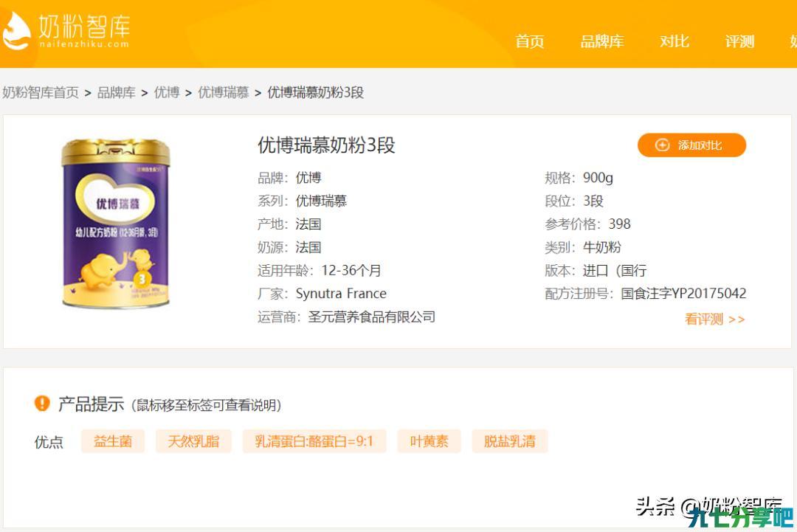Screen dimensions: 797x532
Task: Click the 产地 value 法国
Action: click(x=308, y=224)
